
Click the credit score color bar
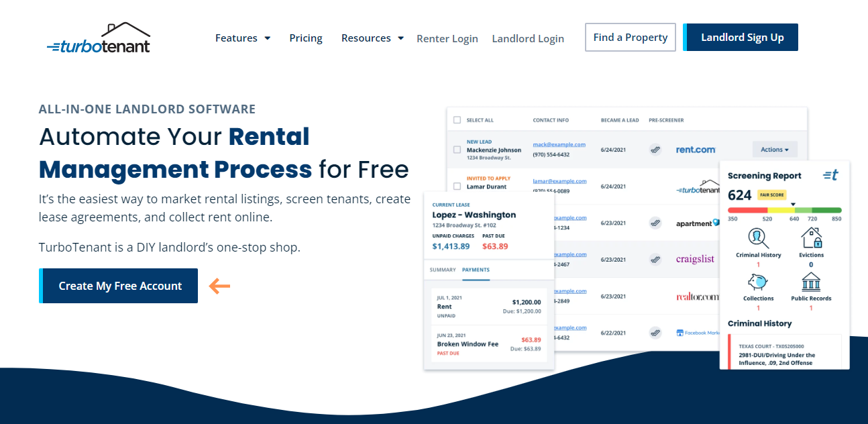(784, 210)
